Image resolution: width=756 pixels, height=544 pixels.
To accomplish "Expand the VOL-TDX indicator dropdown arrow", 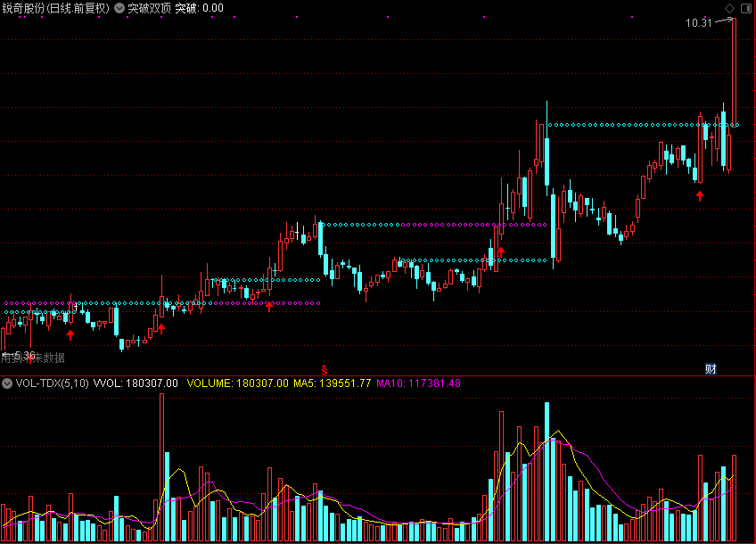I will 7,383.
